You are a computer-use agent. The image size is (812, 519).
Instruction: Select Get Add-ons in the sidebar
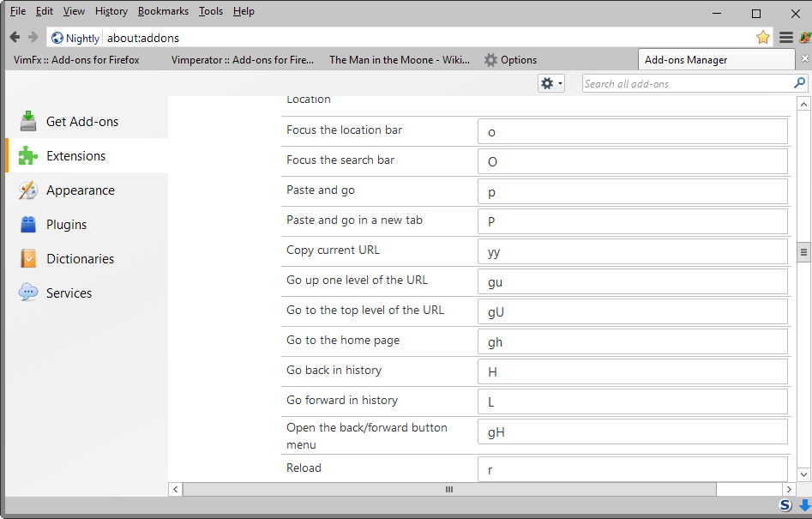click(x=87, y=121)
